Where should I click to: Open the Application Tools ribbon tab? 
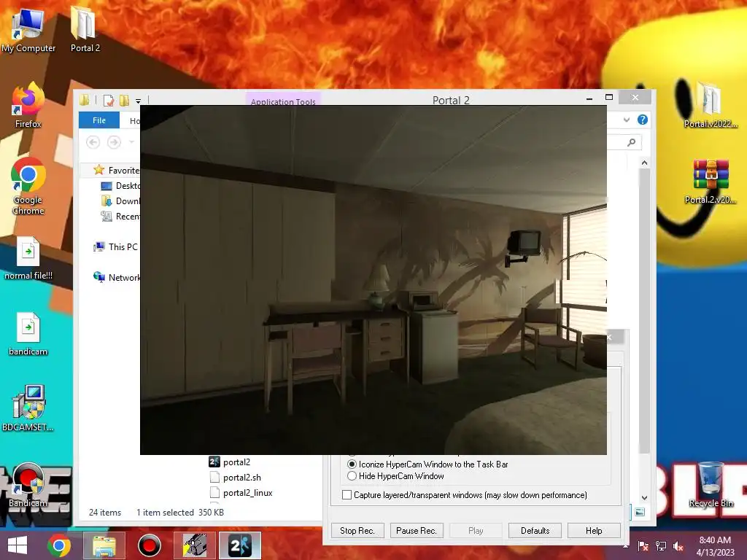[283, 101]
